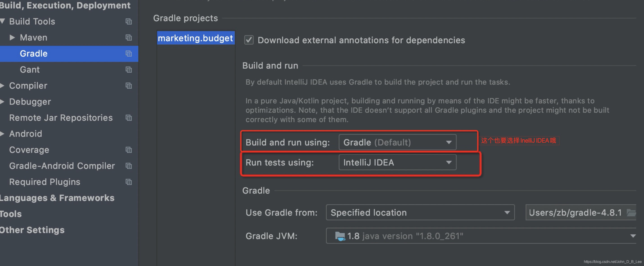
Task: Click the copy icon beside Gradle-Android Compiler
Action: [x=129, y=166]
